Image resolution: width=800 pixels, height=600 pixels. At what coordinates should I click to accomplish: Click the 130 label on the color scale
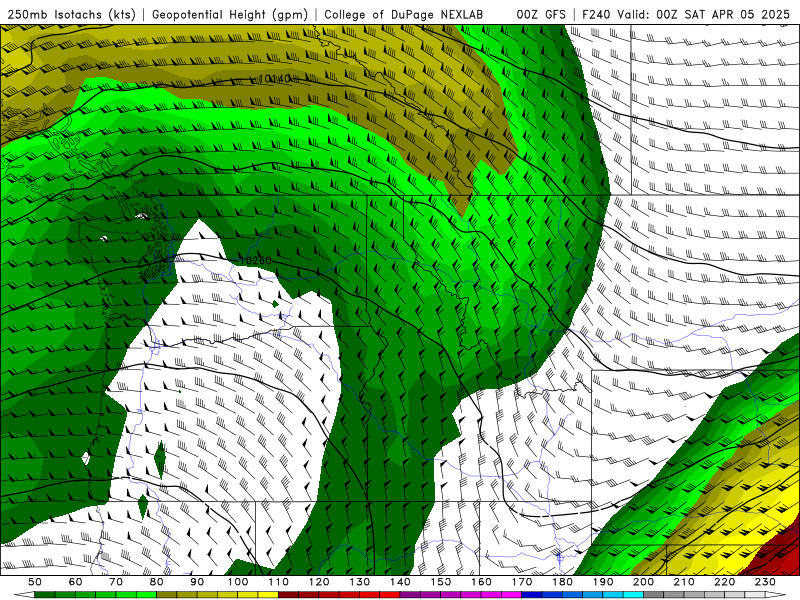pyautogui.click(x=360, y=582)
